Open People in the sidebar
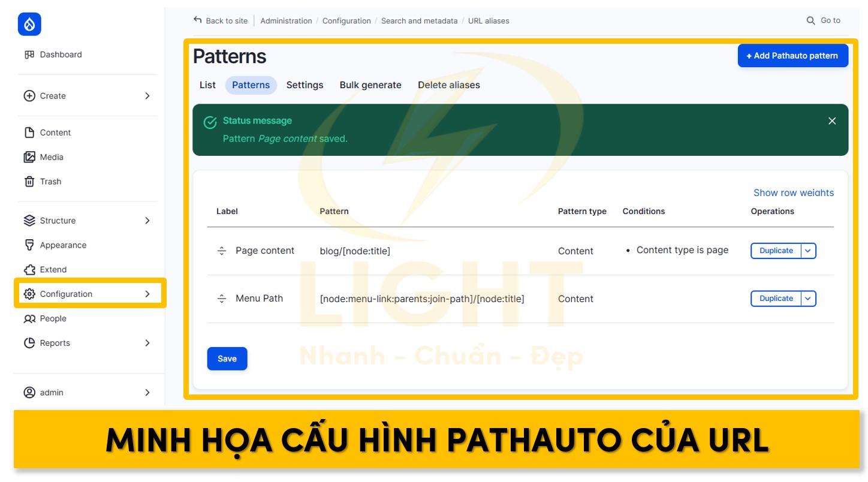868x482 pixels. click(53, 319)
